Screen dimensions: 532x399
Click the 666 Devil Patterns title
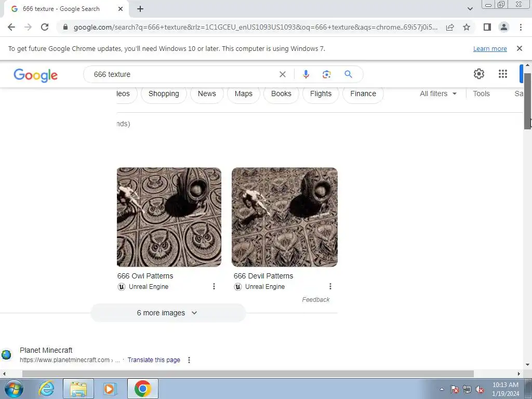pyautogui.click(x=263, y=276)
